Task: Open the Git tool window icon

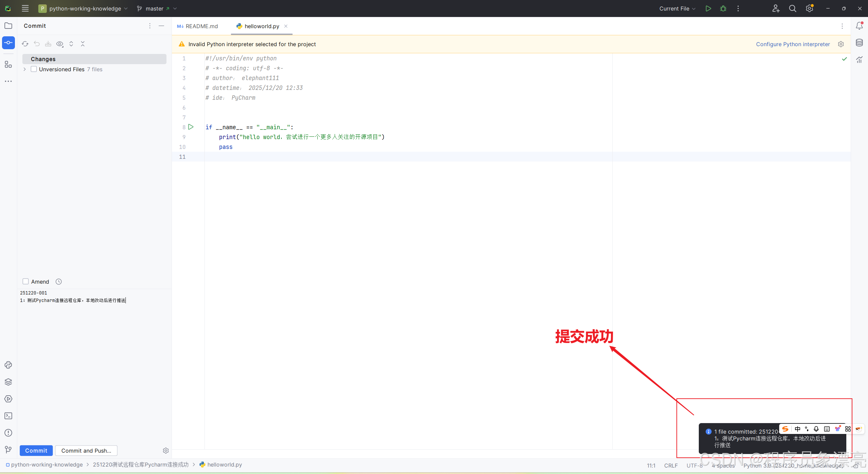Action: click(x=8, y=450)
